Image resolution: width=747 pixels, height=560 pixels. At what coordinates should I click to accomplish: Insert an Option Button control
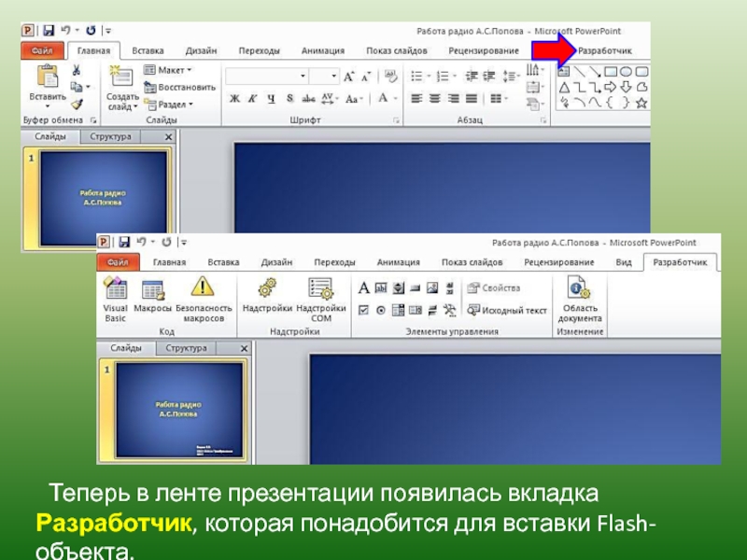click(x=381, y=311)
